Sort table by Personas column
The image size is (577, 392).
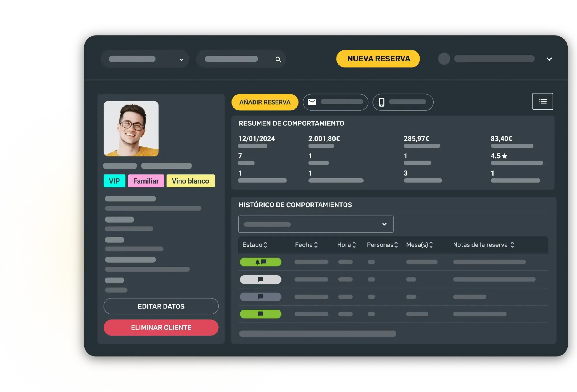tap(382, 245)
